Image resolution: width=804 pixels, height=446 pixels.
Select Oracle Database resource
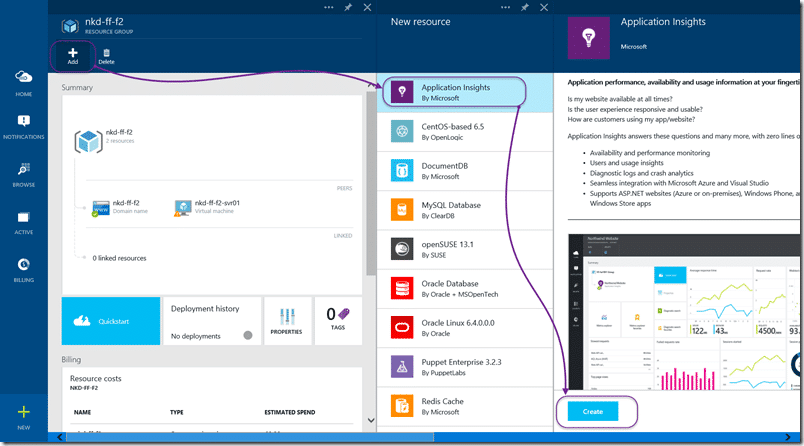tap(465, 289)
